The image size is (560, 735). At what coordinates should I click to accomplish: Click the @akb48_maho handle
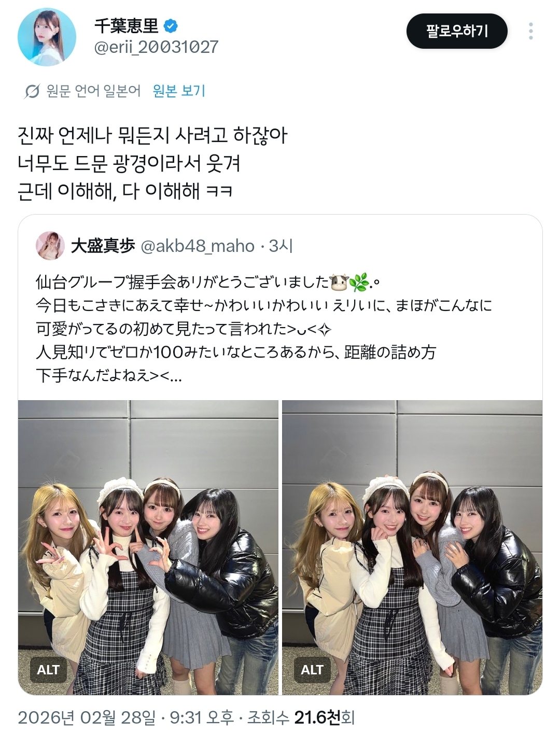tap(198, 246)
